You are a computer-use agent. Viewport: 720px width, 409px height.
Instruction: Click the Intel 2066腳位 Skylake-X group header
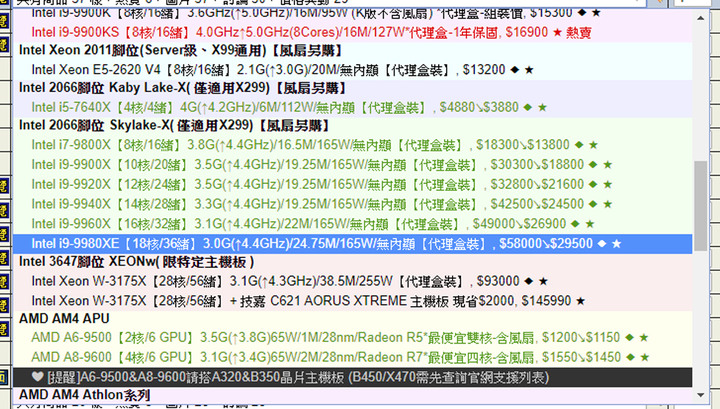(352, 126)
